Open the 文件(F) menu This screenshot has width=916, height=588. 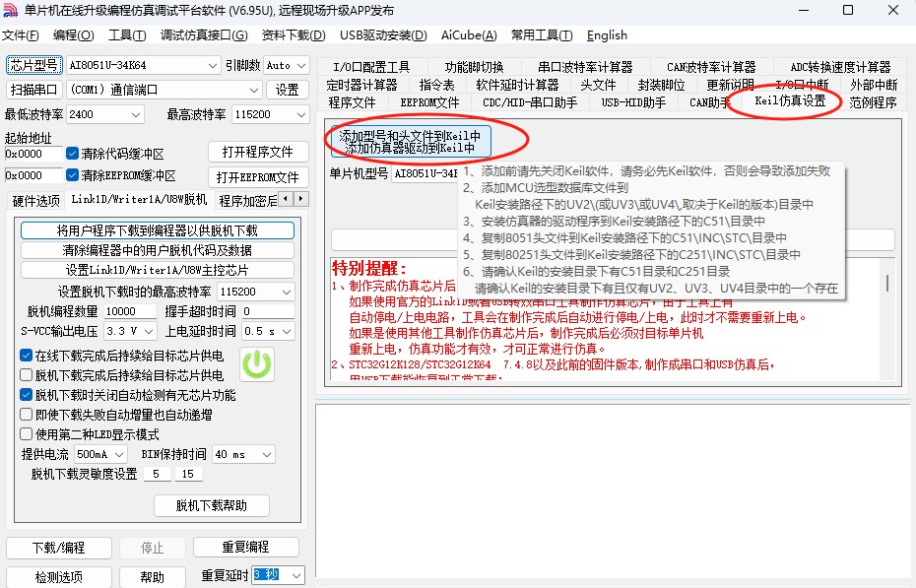(21, 35)
